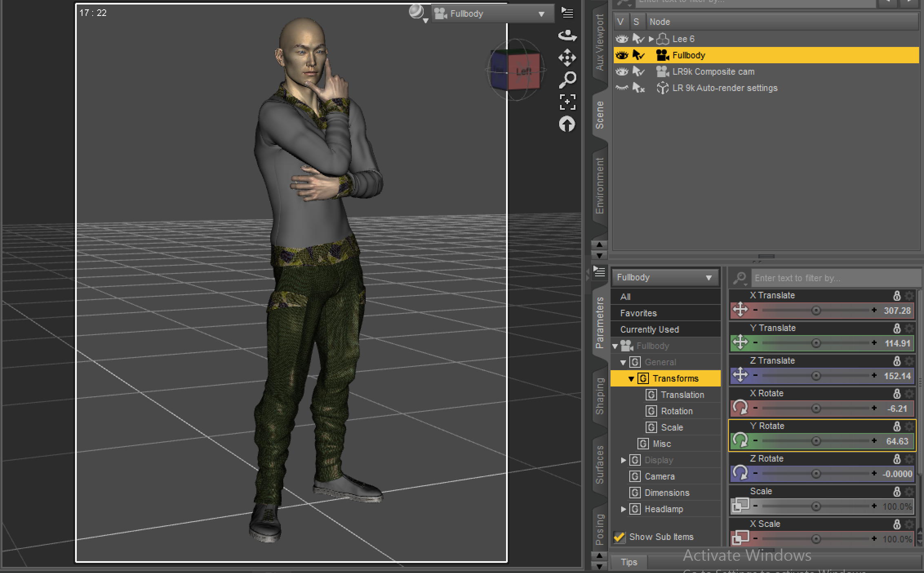Click the Y Rotate lock icon
This screenshot has height=573, width=924.
pos(897,426)
